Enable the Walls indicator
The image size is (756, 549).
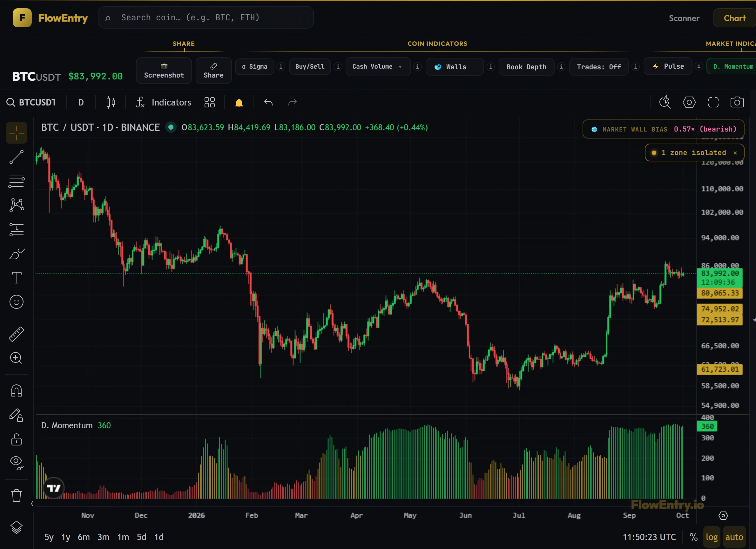tap(455, 67)
